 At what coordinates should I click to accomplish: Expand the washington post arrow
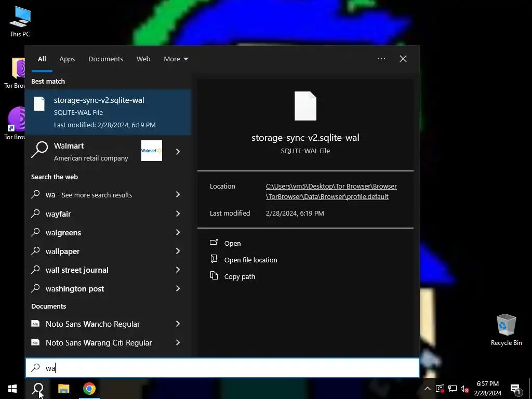(x=178, y=288)
